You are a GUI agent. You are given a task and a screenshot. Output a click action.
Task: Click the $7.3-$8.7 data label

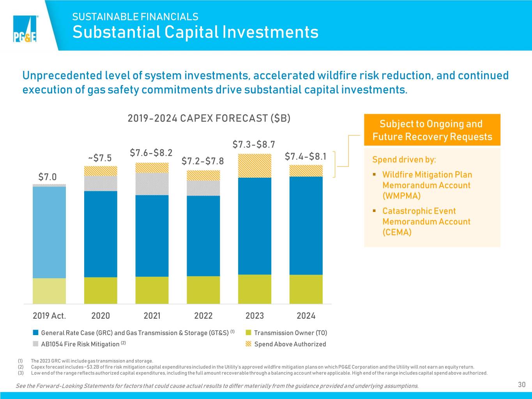[x=254, y=145]
